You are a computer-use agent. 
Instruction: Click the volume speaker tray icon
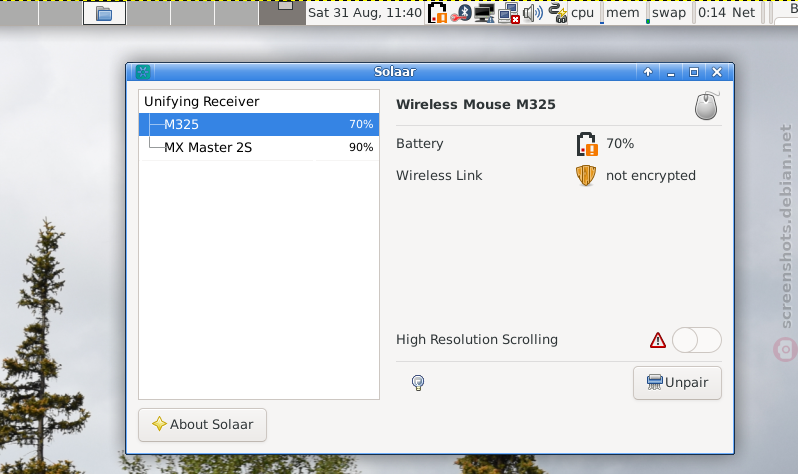pyautogui.click(x=533, y=13)
